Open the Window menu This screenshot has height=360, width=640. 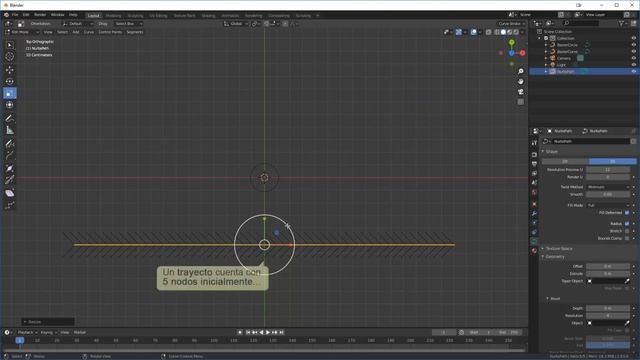click(58, 15)
